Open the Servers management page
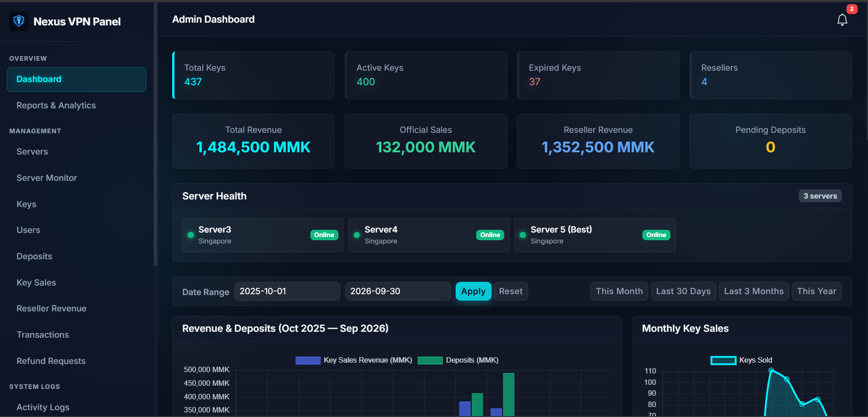This screenshot has width=868, height=417. (x=32, y=152)
